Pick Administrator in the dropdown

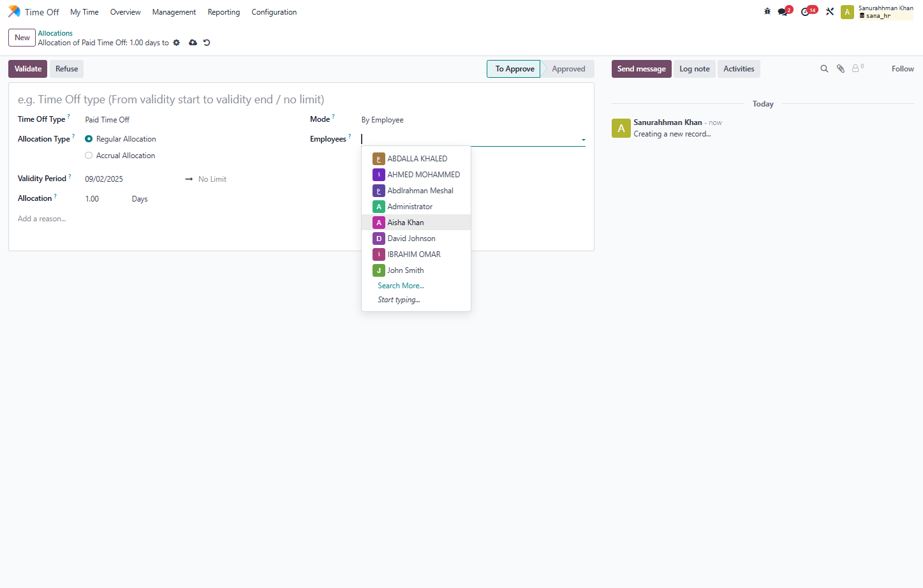[x=416, y=207]
